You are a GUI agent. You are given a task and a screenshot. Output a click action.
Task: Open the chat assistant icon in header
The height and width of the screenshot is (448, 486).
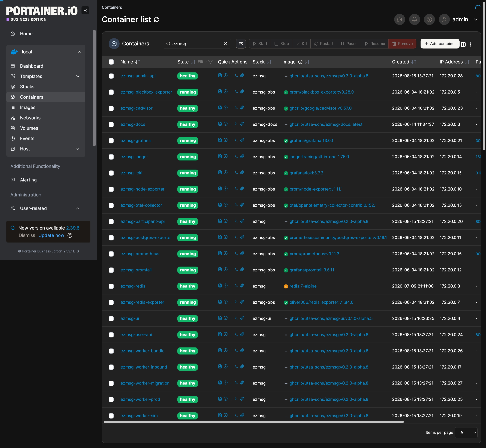[x=400, y=19]
